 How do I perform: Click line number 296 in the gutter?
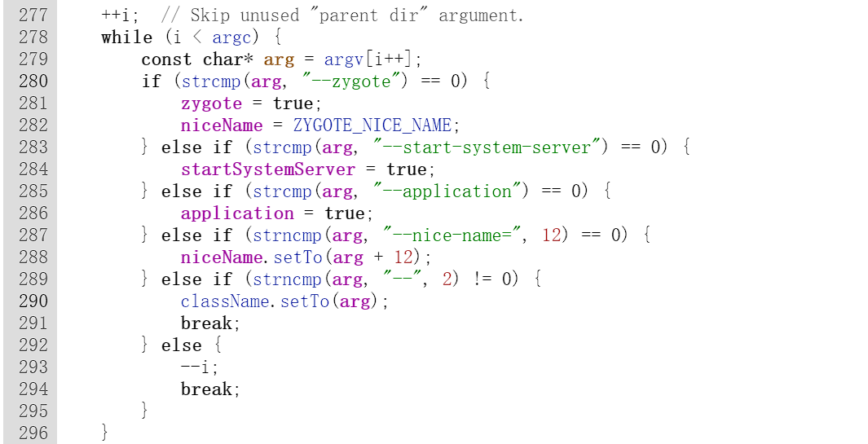[x=33, y=433]
